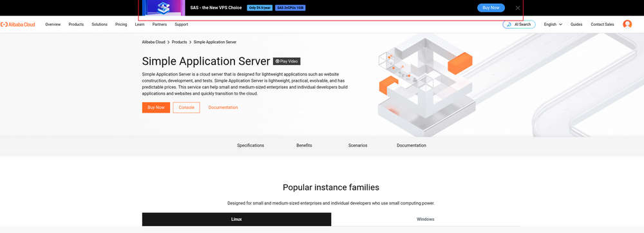Click the SAS banner product image
644x233 pixels.
click(164, 8)
